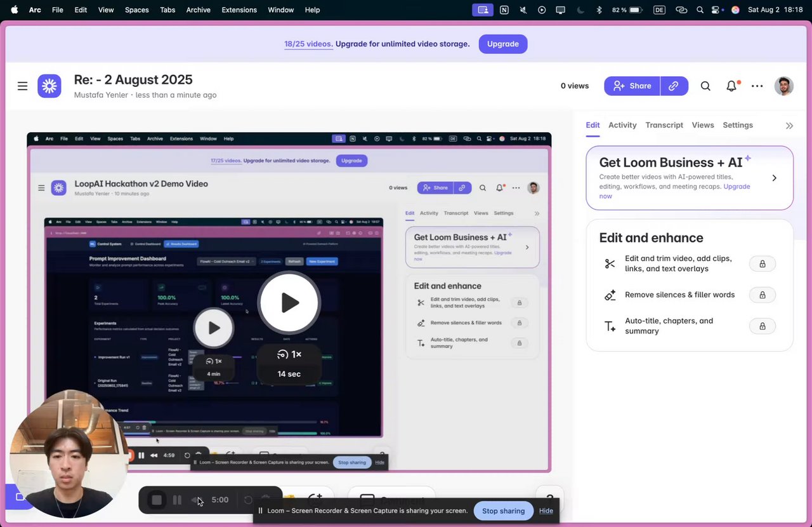
Task: Click the scissors trim icon
Action: tap(610, 263)
